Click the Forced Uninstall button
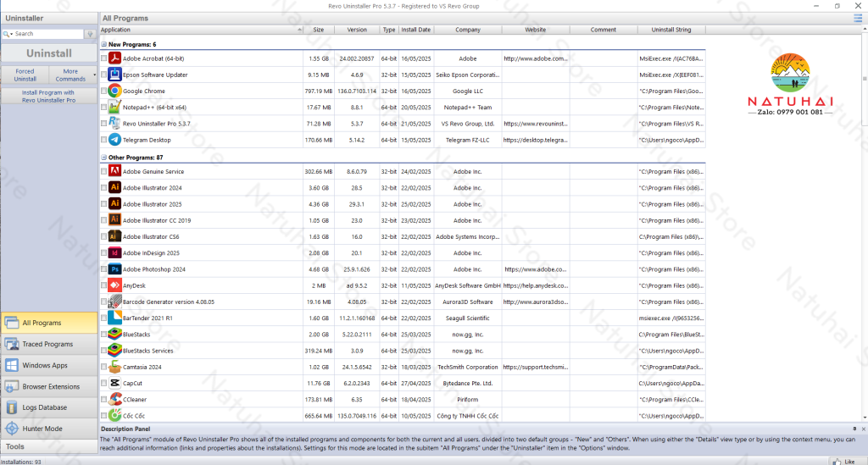This screenshot has height=465, width=868. tap(25, 75)
